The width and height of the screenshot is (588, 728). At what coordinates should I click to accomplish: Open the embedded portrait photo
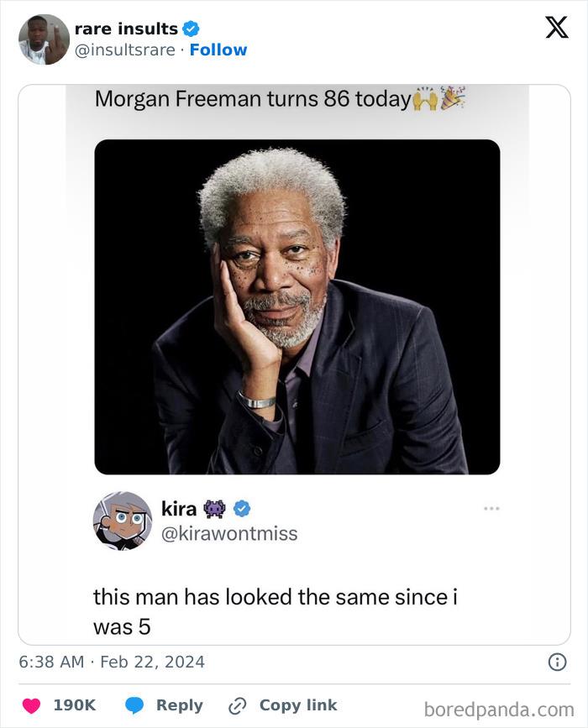click(297, 306)
